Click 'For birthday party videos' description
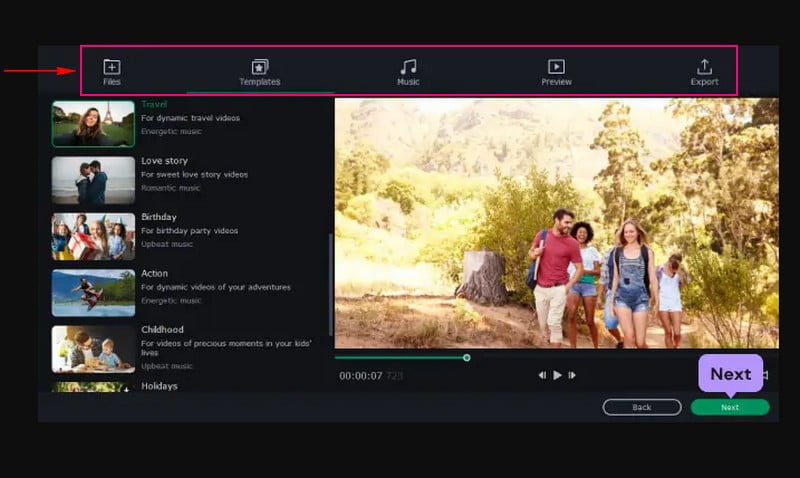The image size is (800, 478). tap(189, 231)
